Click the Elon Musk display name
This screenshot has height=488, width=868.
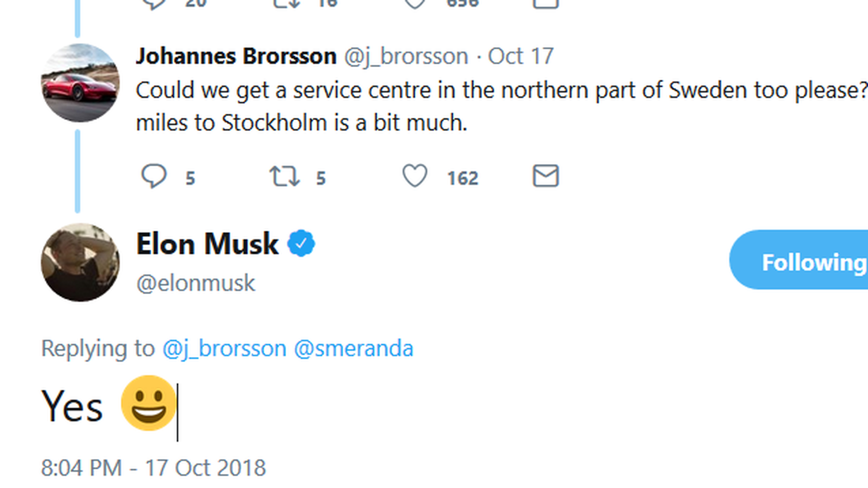[207, 244]
